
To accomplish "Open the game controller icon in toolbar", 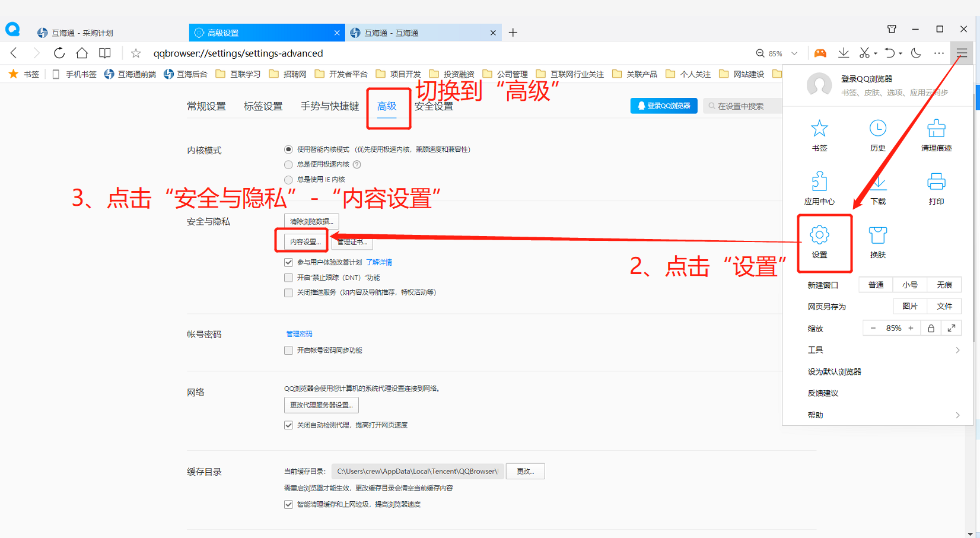I will coord(820,53).
